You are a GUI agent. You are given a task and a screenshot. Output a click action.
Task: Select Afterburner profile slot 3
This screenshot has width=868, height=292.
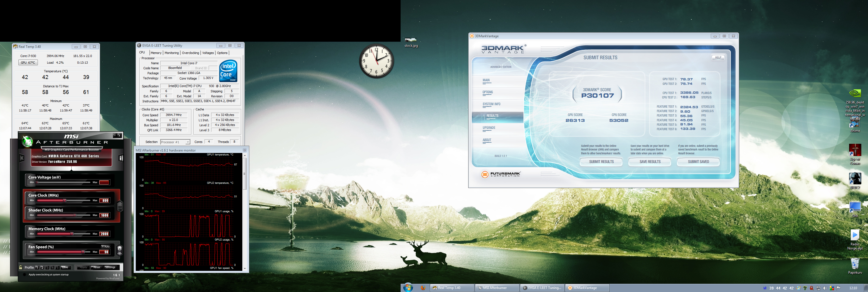47,268
